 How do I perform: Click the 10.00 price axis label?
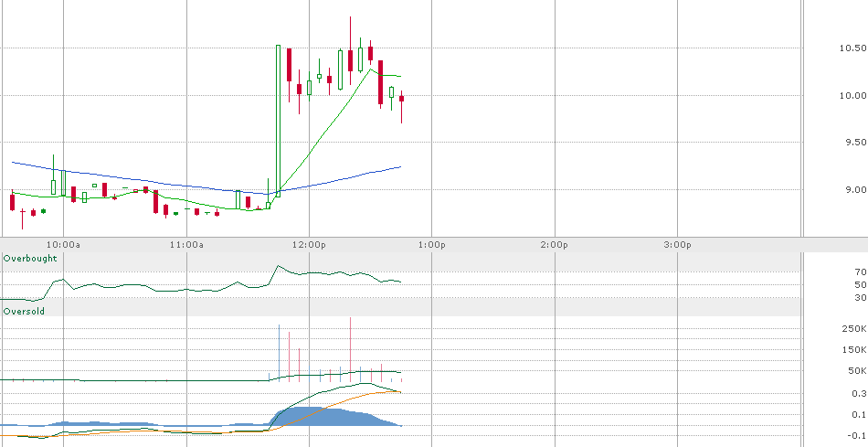852,95
